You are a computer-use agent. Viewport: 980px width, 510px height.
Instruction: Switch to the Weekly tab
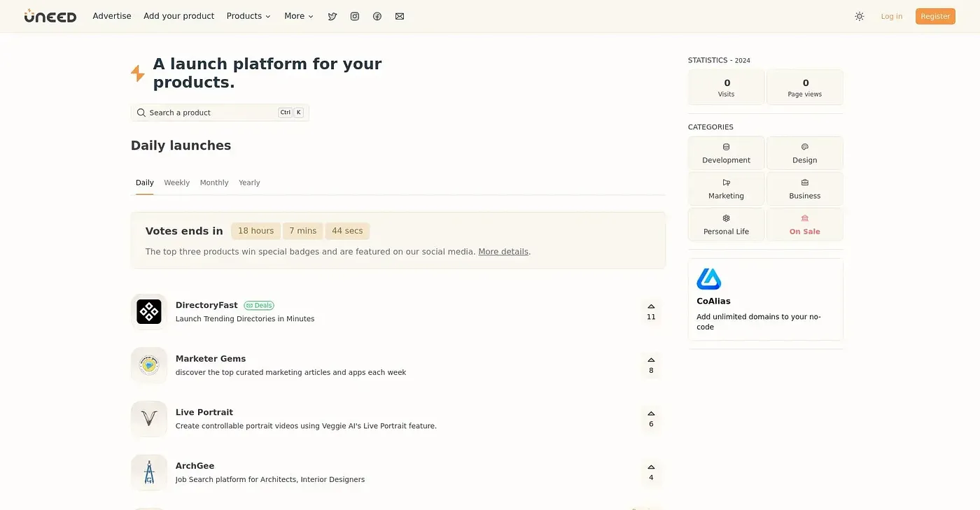pyautogui.click(x=177, y=183)
